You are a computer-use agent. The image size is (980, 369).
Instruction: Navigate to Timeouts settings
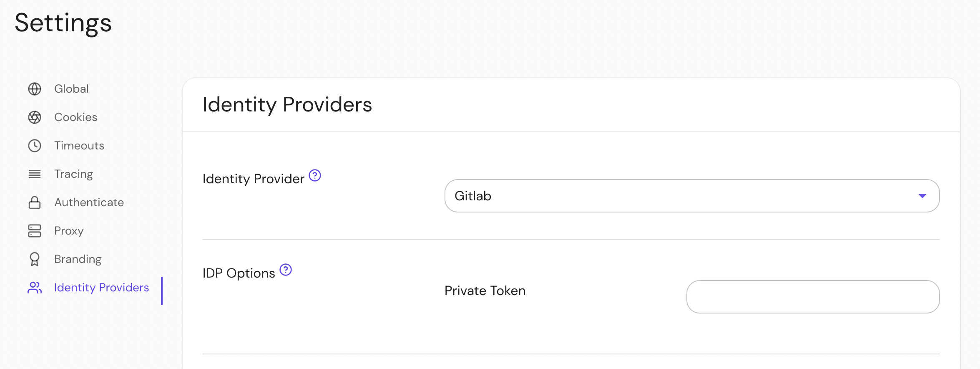pos(79,146)
